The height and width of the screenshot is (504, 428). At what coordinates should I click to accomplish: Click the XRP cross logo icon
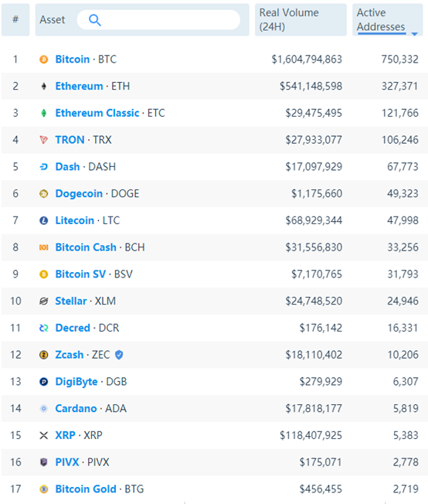44,435
